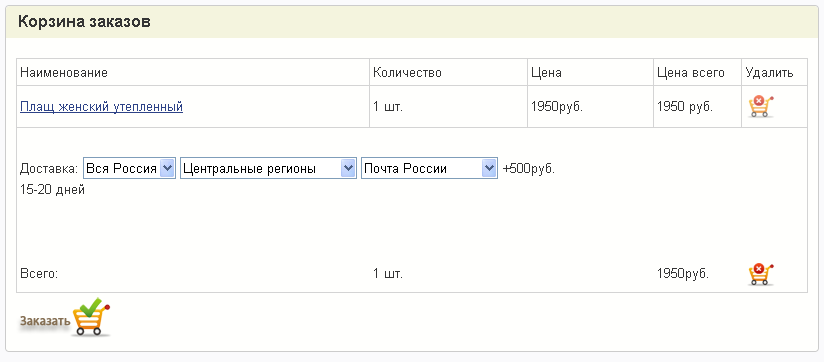The image size is (824, 362).
Task: Click the Цена всего column header
Action: pos(691,73)
